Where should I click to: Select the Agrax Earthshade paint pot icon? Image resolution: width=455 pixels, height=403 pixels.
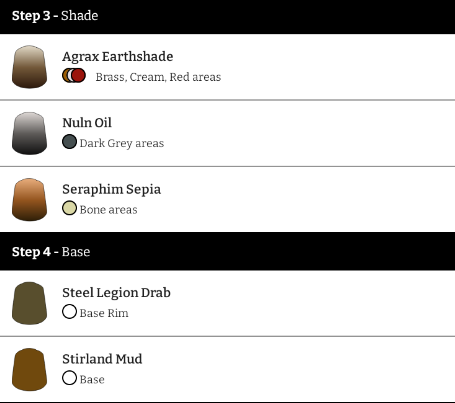[x=29, y=67]
